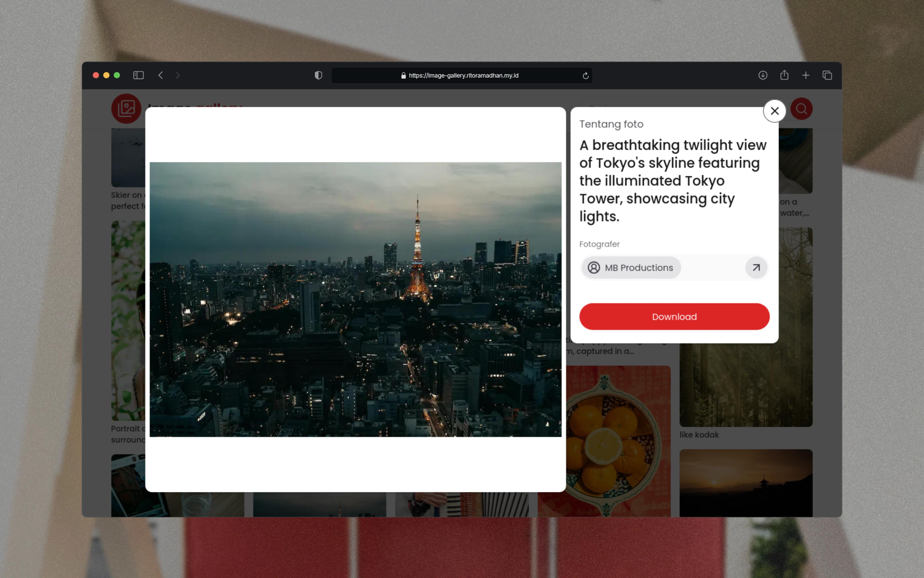This screenshot has width=924, height=578.
Task: Click the share icon in Safari toolbar
Action: pos(784,75)
